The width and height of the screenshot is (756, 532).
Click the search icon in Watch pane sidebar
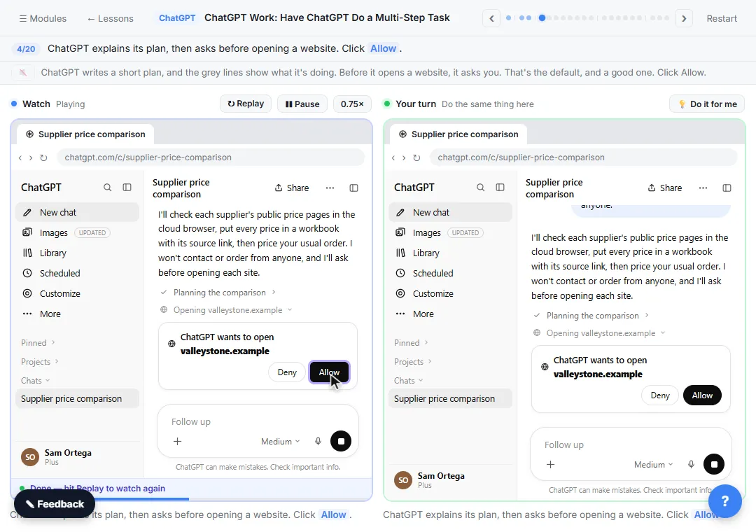[108, 187]
